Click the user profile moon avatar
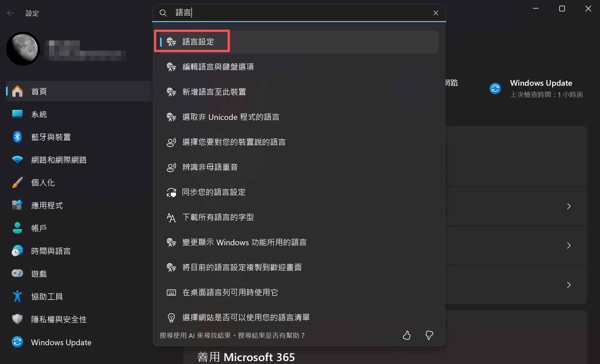 [23, 49]
